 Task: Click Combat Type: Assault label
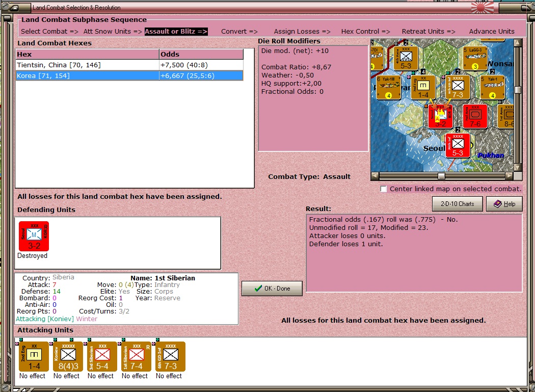(x=309, y=177)
